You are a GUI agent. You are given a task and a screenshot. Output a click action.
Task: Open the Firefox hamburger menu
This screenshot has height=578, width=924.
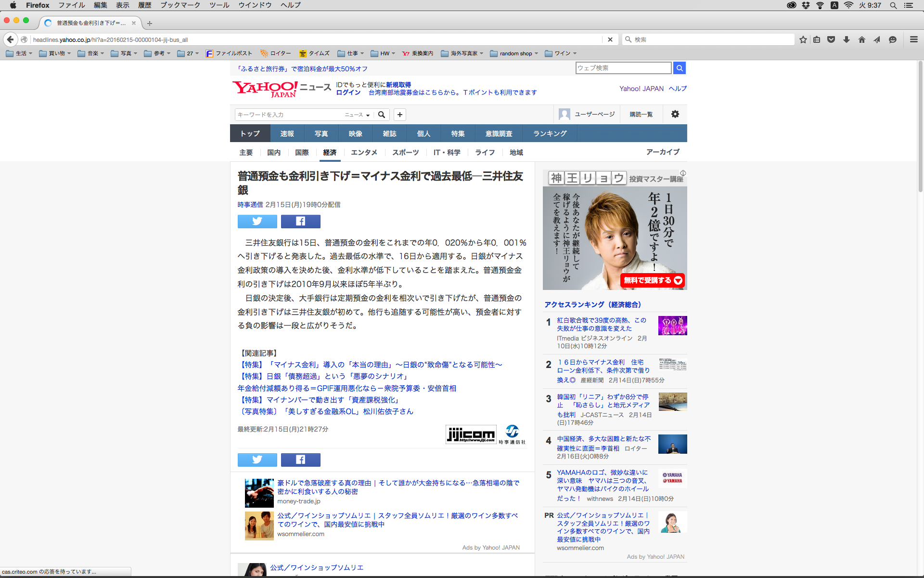tap(913, 39)
